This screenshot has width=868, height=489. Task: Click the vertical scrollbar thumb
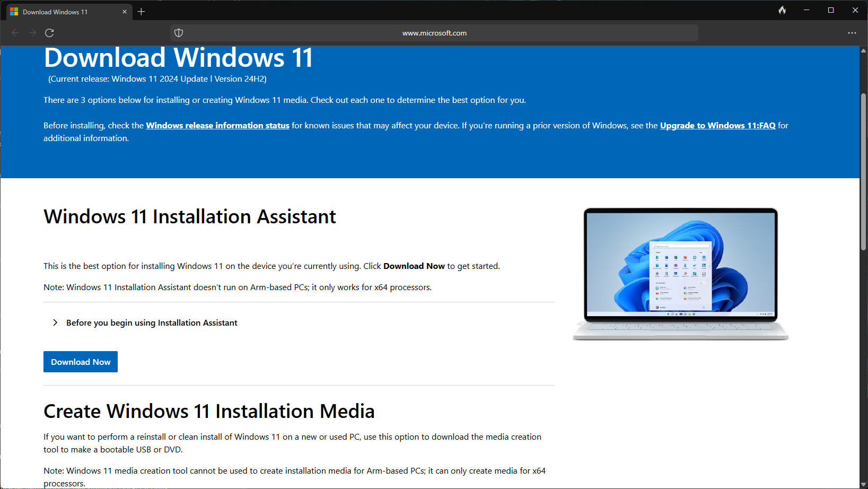tap(863, 171)
